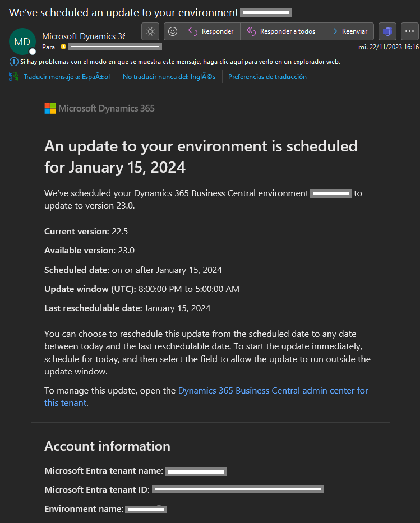420x523 pixels.
Task: Click the MD sender avatar
Action: (x=22, y=41)
